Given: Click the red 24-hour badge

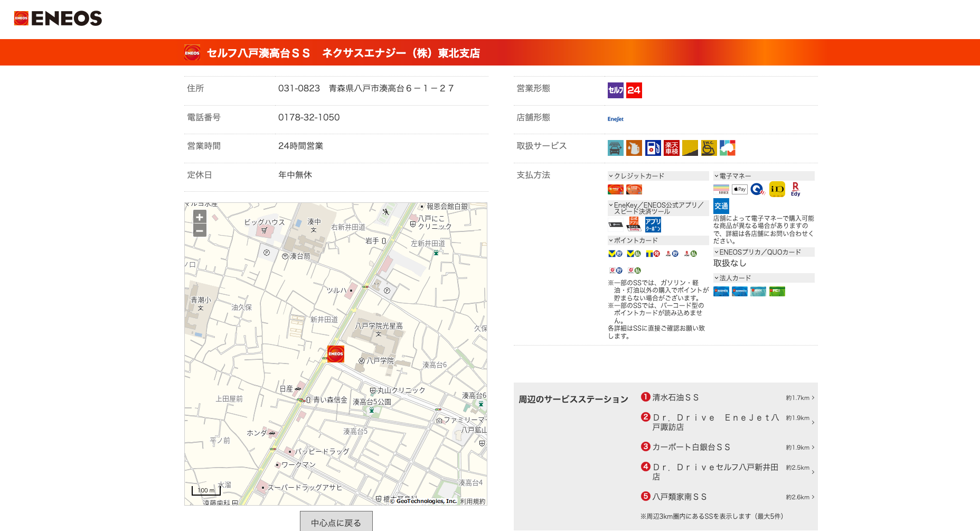Looking at the screenshot, I should (x=634, y=90).
